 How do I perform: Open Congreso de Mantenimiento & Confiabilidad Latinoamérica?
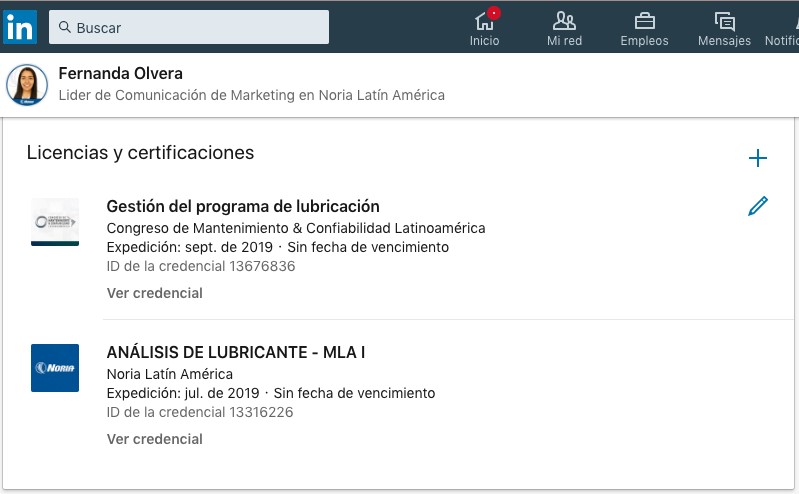click(x=296, y=228)
